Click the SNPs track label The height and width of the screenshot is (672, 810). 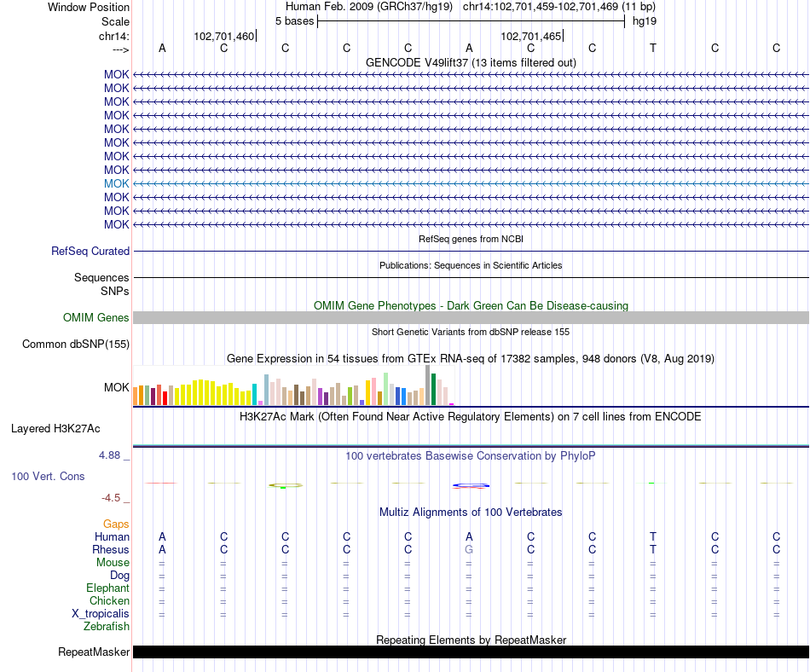point(115,292)
